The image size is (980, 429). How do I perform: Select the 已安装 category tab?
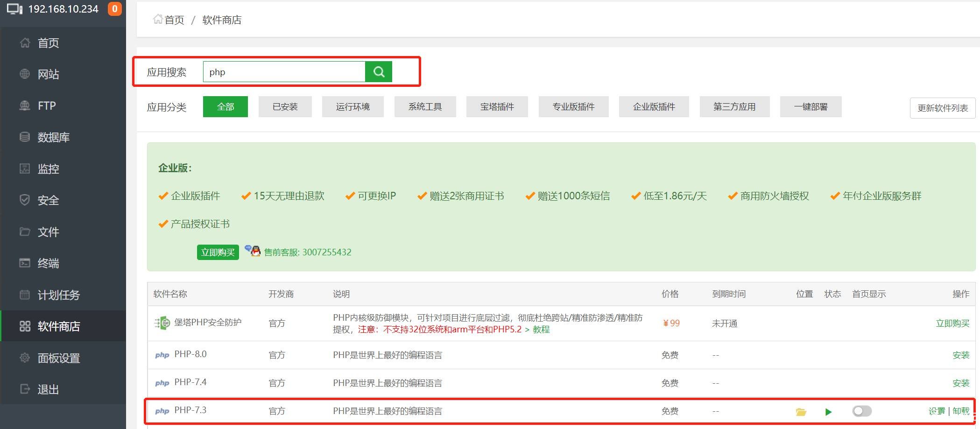coord(285,107)
